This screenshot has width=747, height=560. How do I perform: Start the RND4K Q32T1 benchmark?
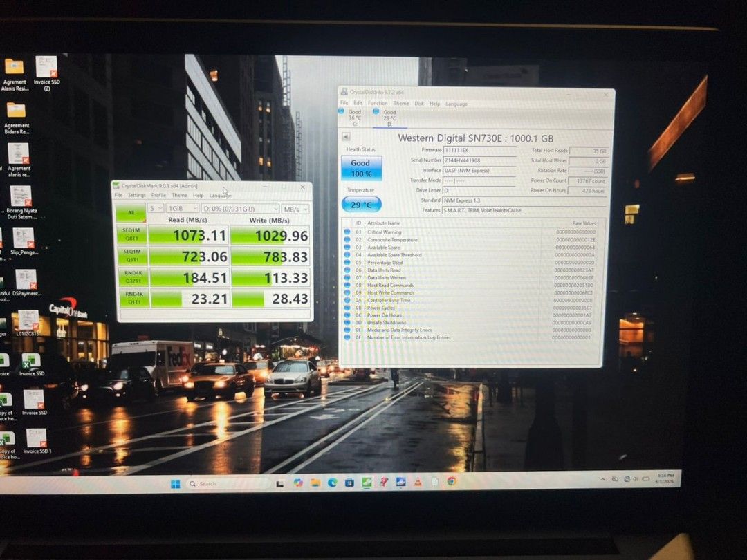click(x=133, y=277)
